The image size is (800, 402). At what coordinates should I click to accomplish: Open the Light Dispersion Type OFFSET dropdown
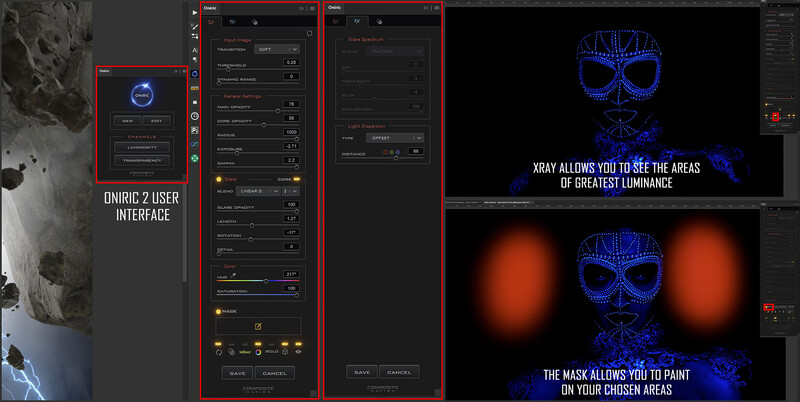pos(395,138)
